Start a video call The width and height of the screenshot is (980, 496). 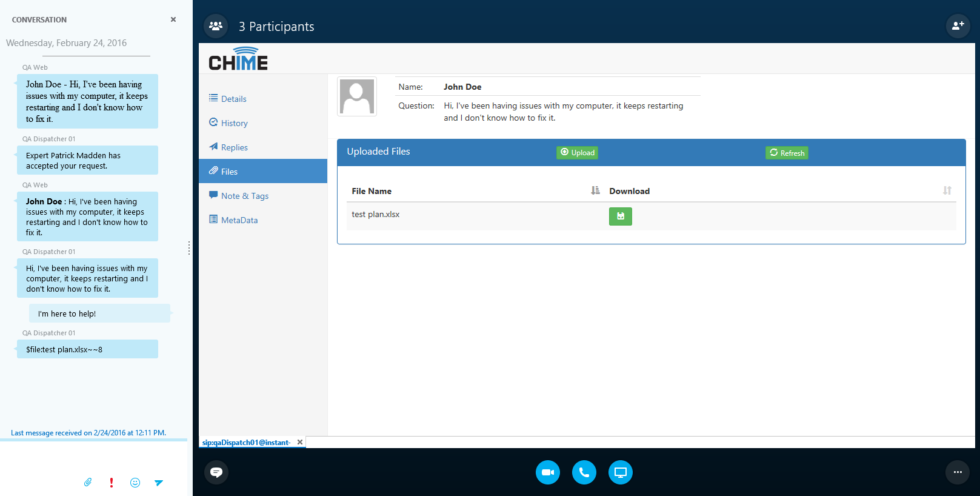547,472
